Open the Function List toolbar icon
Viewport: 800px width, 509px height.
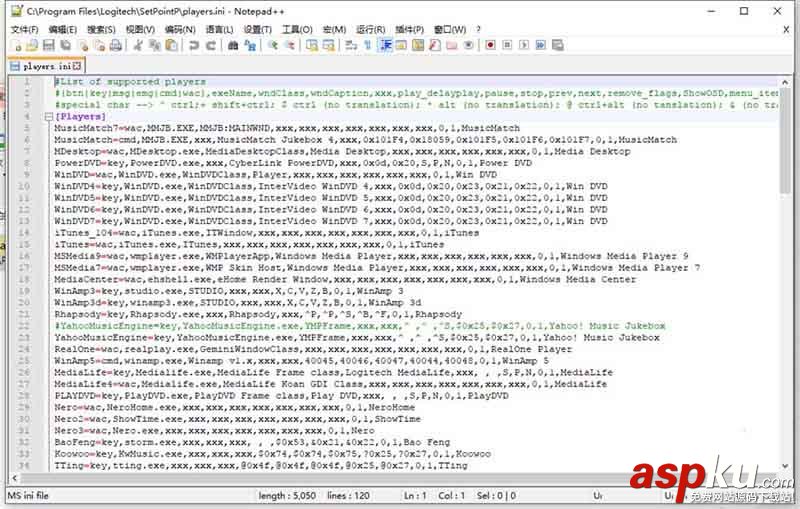(x=435, y=45)
